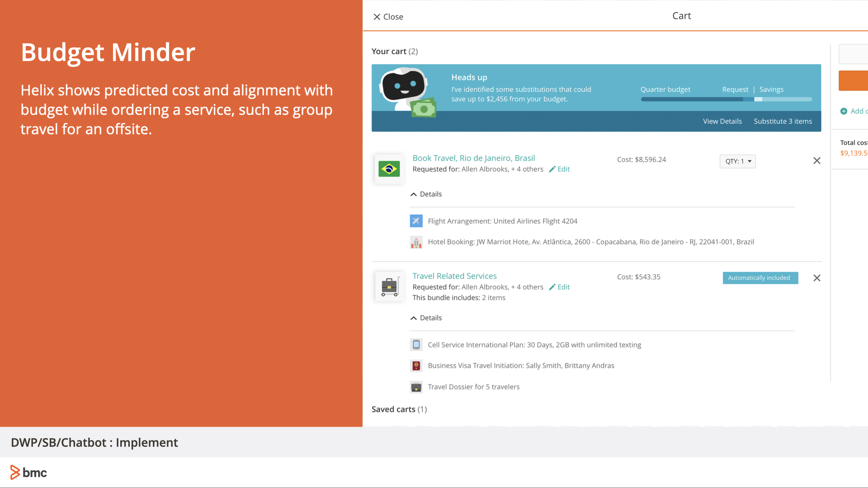Viewport: 868px width, 488px height.
Task: Click the travel dossier briefcase icon
Action: click(x=416, y=387)
